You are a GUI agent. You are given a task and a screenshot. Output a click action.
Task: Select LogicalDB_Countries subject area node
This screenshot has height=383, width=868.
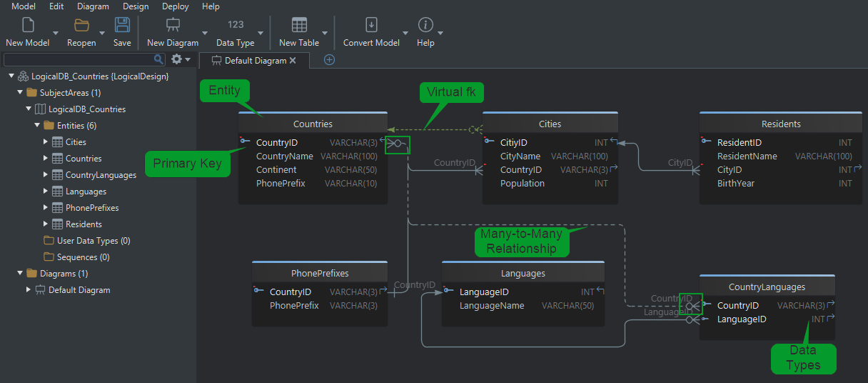pyautogui.click(x=87, y=109)
